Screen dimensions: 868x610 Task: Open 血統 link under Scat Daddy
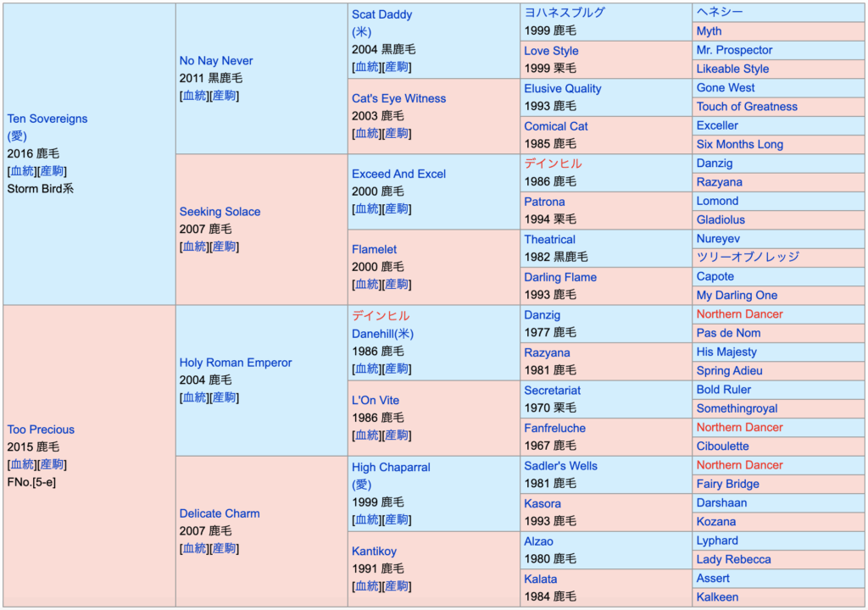coord(367,67)
